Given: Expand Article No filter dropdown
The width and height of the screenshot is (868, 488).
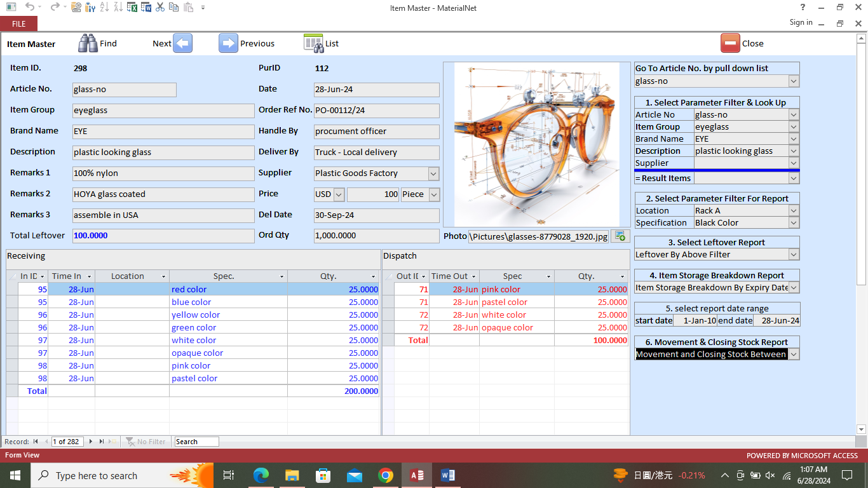Looking at the screenshot, I should [794, 115].
